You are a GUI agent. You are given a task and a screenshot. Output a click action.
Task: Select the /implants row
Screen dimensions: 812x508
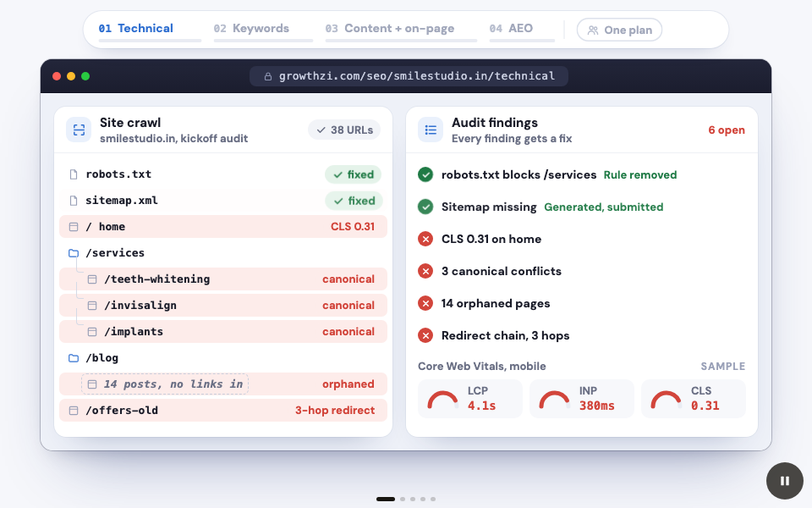[223, 332]
